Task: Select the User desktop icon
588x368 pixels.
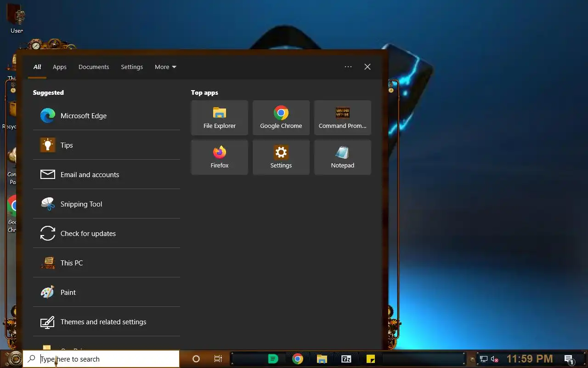Action: click(x=17, y=18)
